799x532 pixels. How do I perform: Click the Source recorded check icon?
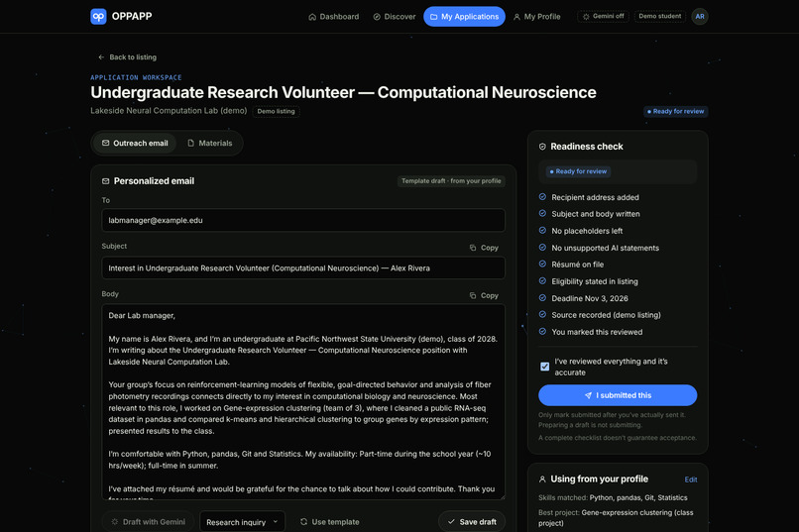[x=542, y=315]
